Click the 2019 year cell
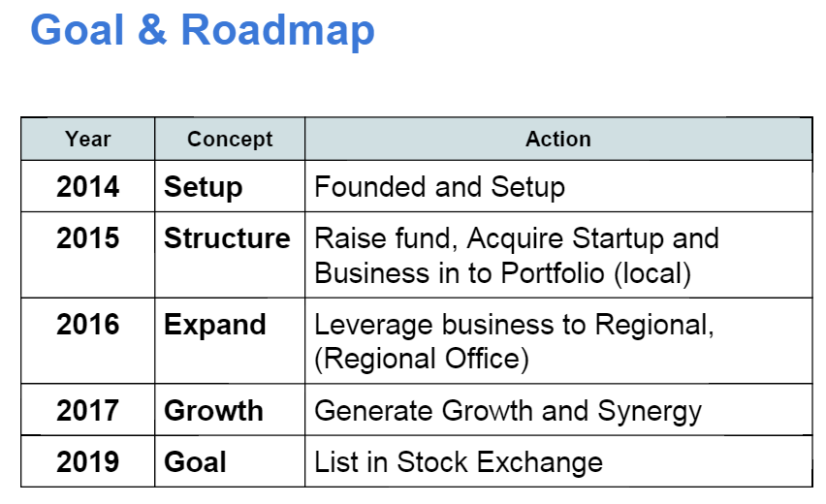This screenshot has height=504, width=826. click(x=88, y=461)
